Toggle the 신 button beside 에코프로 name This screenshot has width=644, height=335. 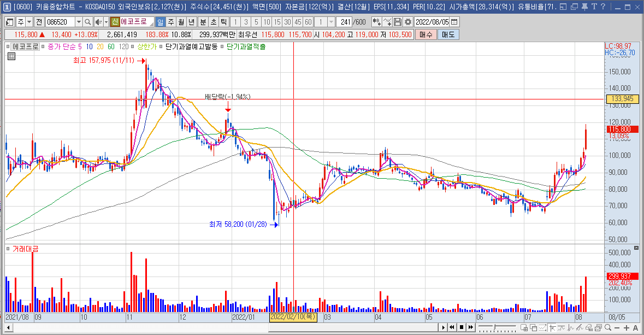(115, 22)
